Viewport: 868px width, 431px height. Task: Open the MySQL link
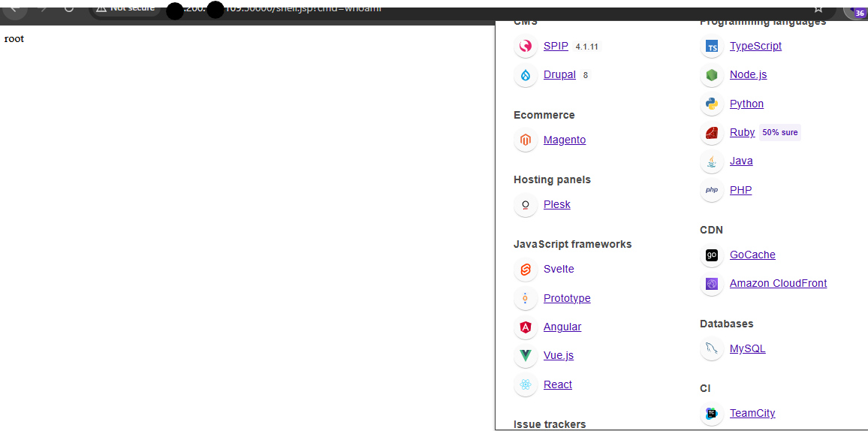coord(747,349)
